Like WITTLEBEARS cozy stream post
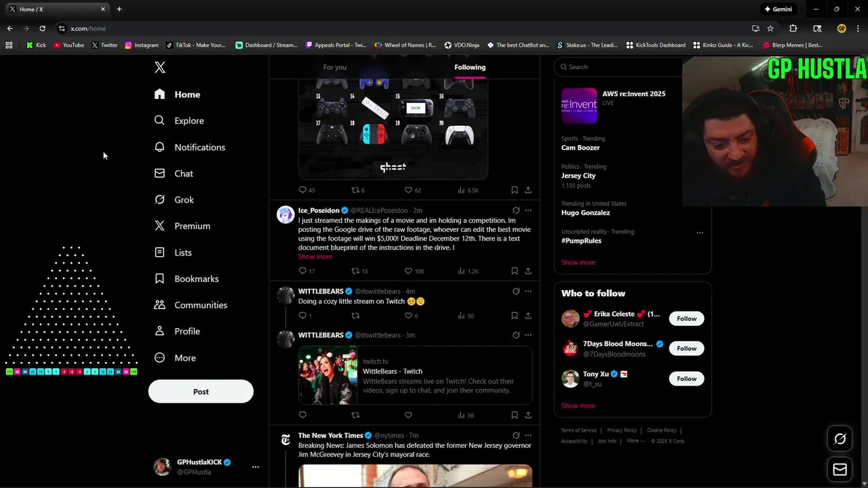The height and width of the screenshot is (488, 868). [x=408, y=316]
